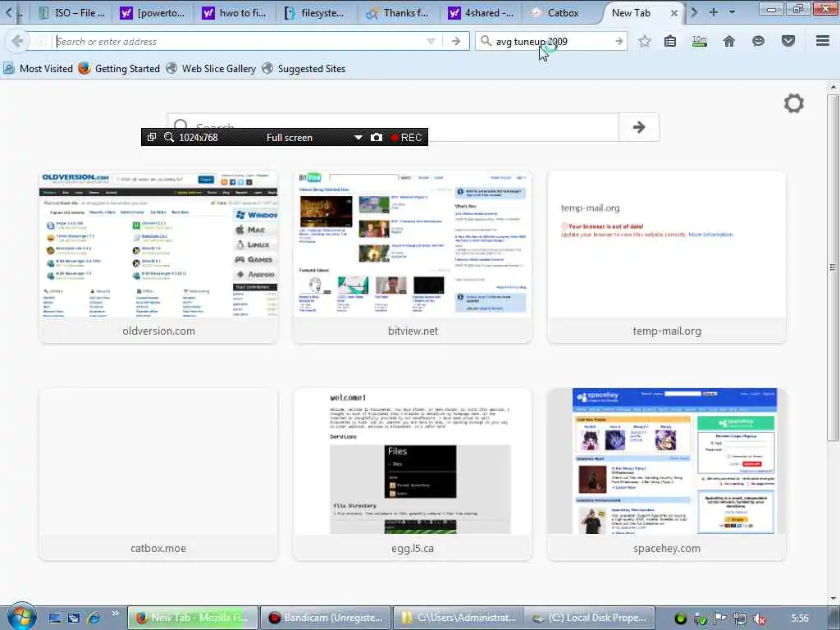Click the magnifier icon in search box
Image resolution: width=840 pixels, height=630 pixels.
[x=486, y=41]
